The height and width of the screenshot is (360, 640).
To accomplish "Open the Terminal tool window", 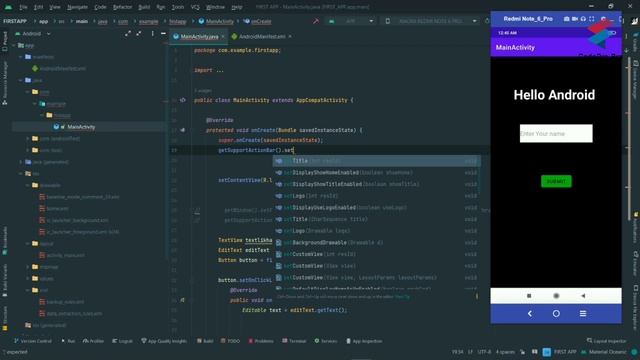I will coord(294,341).
